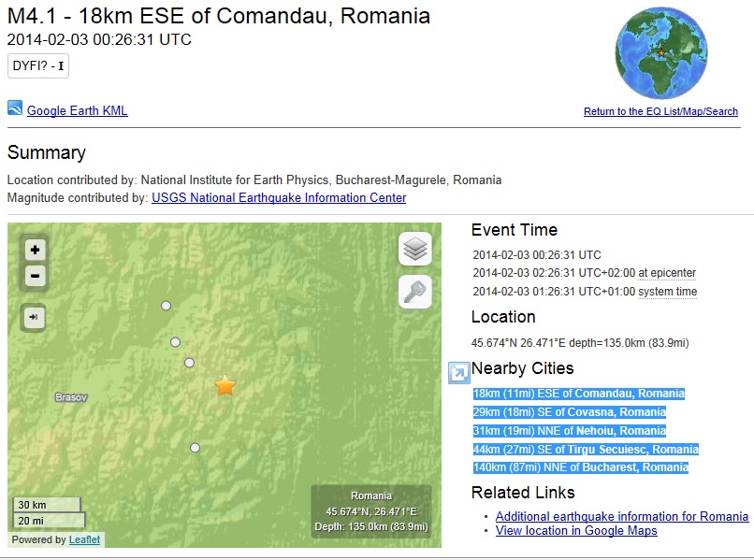The image size is (754, 560).
Task: Open the Leaflet attribution link
Action: coord(84,539)
